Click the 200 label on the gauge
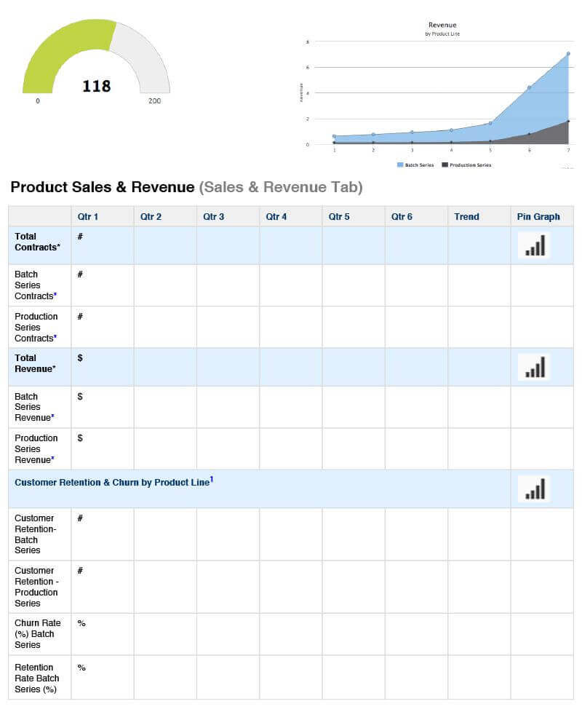Viewport: 582px width, 728px height. click(x=154, y=101)
